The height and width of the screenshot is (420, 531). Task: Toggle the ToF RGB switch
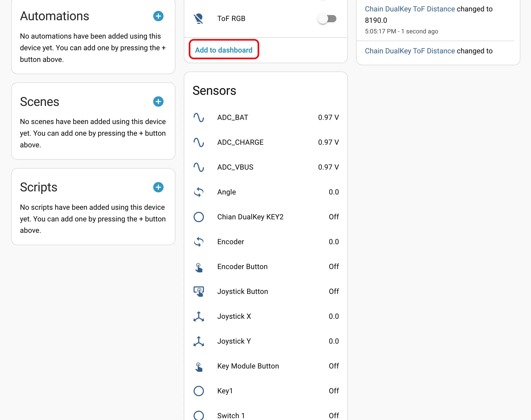click(327, 19)
